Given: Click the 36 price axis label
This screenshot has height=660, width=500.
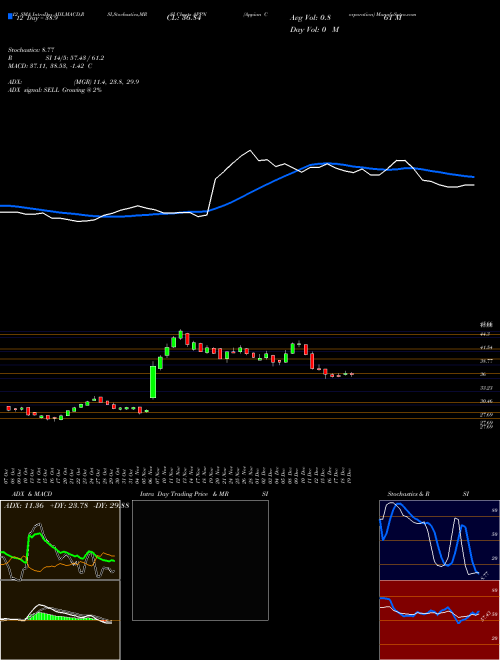Looking at the screenshot, I should coord(483,374).
